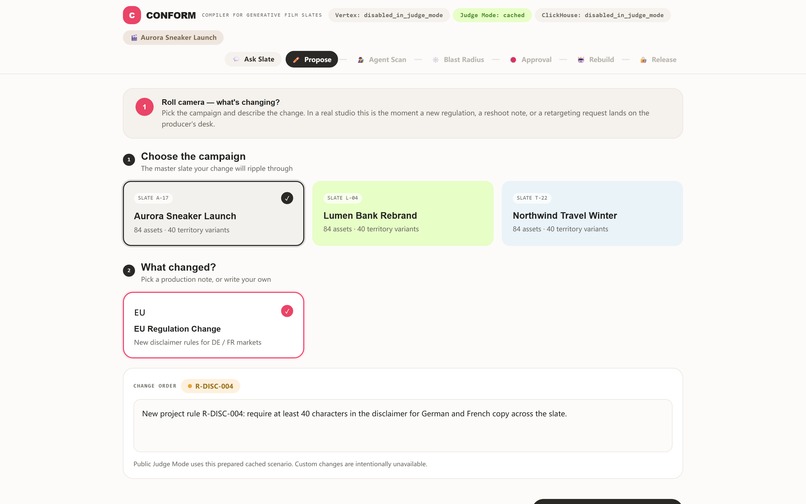This screenshot has height=504, width=806.
Task: Jump to the Approval step
Action: (530, 60)
